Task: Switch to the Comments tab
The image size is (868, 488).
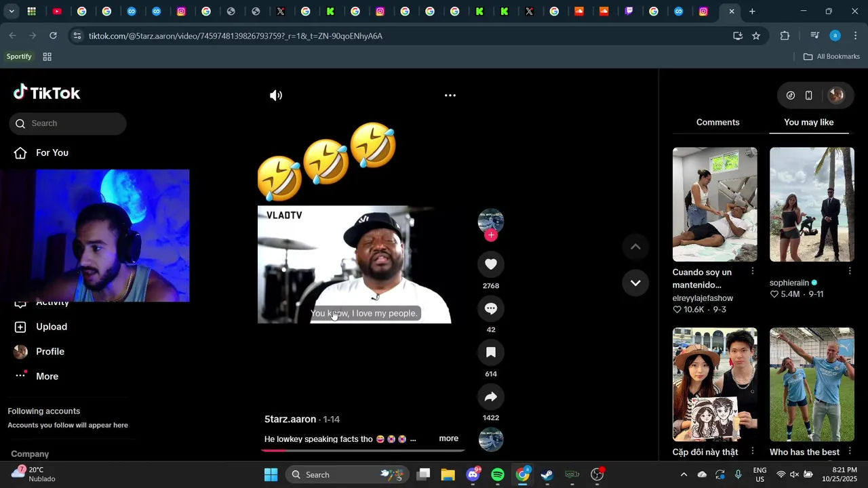Action: point(717,122)
